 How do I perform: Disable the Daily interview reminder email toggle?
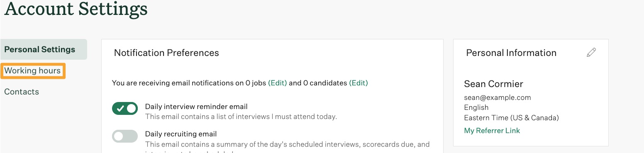124,109
